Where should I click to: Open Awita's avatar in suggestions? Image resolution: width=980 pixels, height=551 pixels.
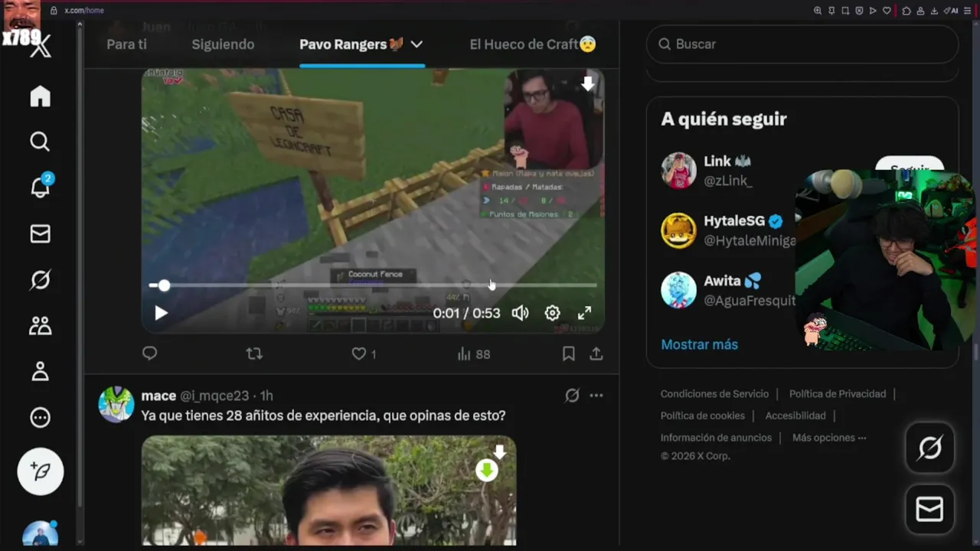[678, 291]
